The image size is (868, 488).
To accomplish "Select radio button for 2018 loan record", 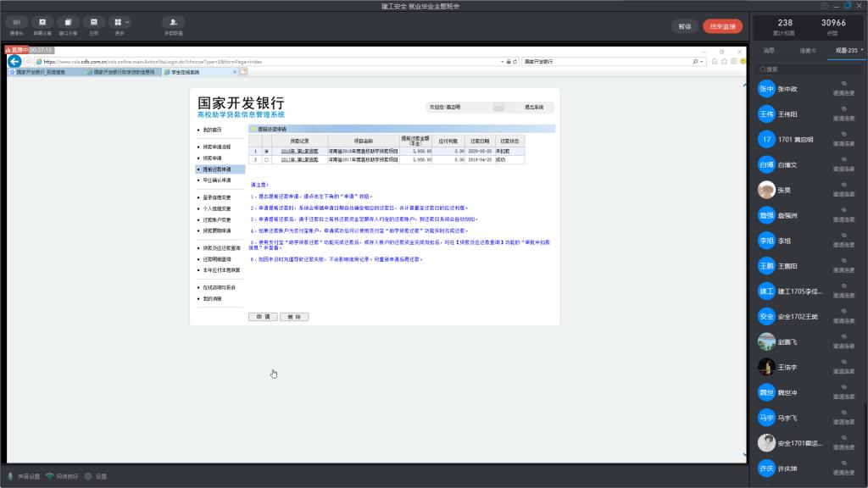I will point(266,151).
